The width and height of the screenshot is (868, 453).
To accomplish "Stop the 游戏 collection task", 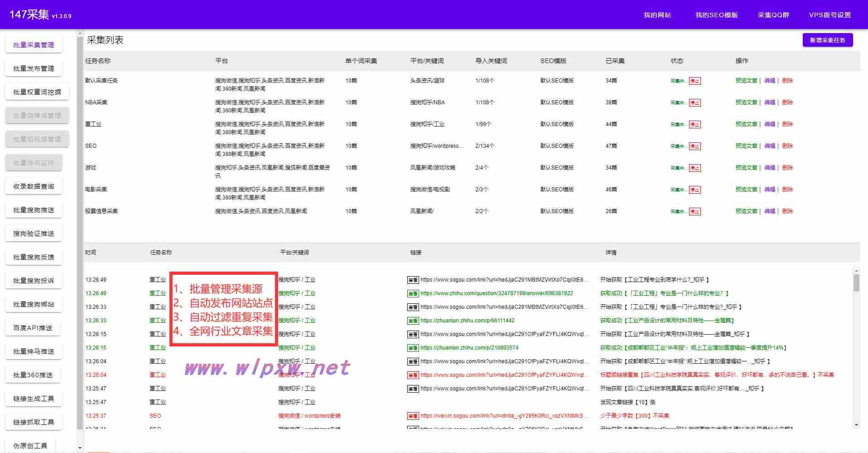I will (x=695, y=168).
